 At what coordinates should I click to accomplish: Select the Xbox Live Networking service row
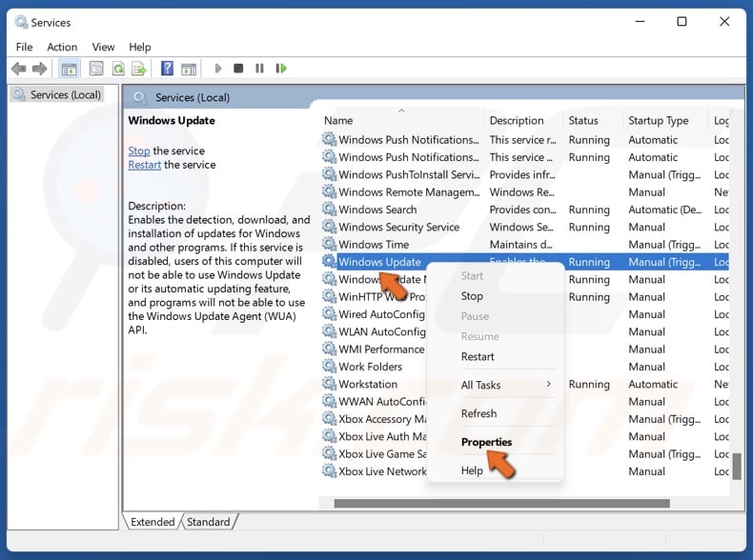(525, 471)
